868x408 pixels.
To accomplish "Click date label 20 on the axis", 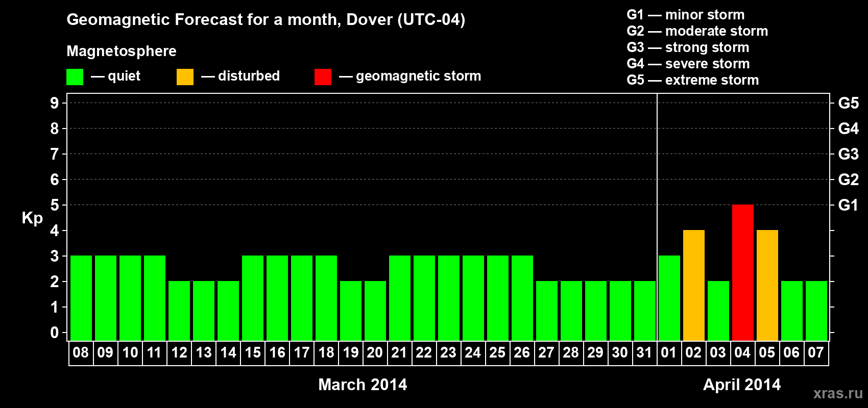I will [375, 353].
